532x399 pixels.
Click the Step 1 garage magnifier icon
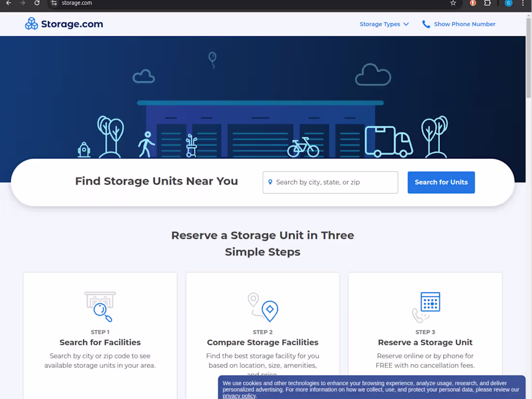tap(100, 307)
